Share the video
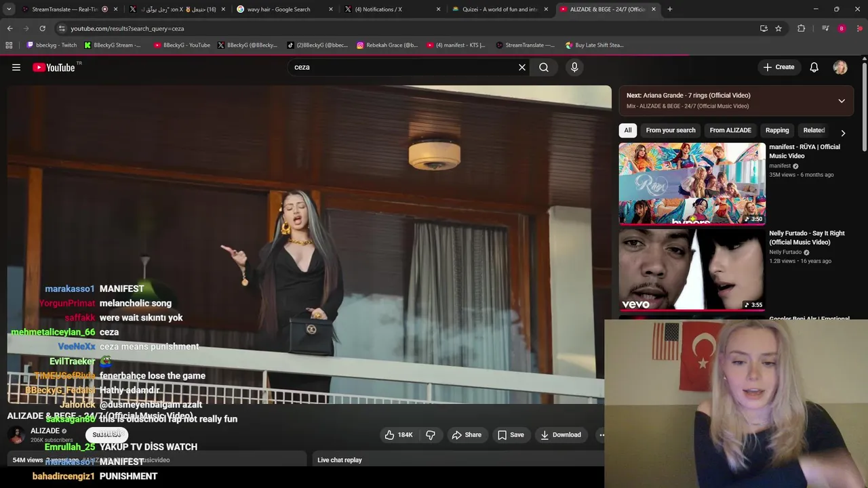868x488 pixels. point(467,435)
